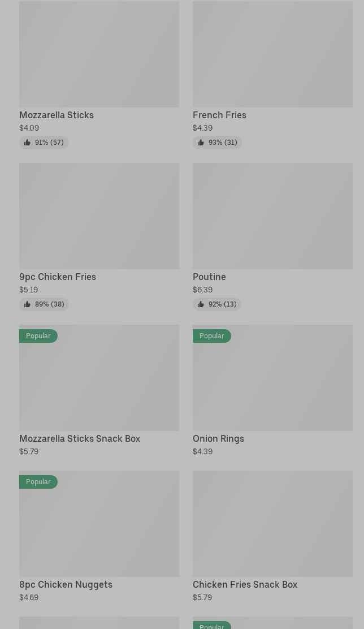This screenshot has height=629, width=364.
Task: Open Poutine via its title text
Action: 209,277
